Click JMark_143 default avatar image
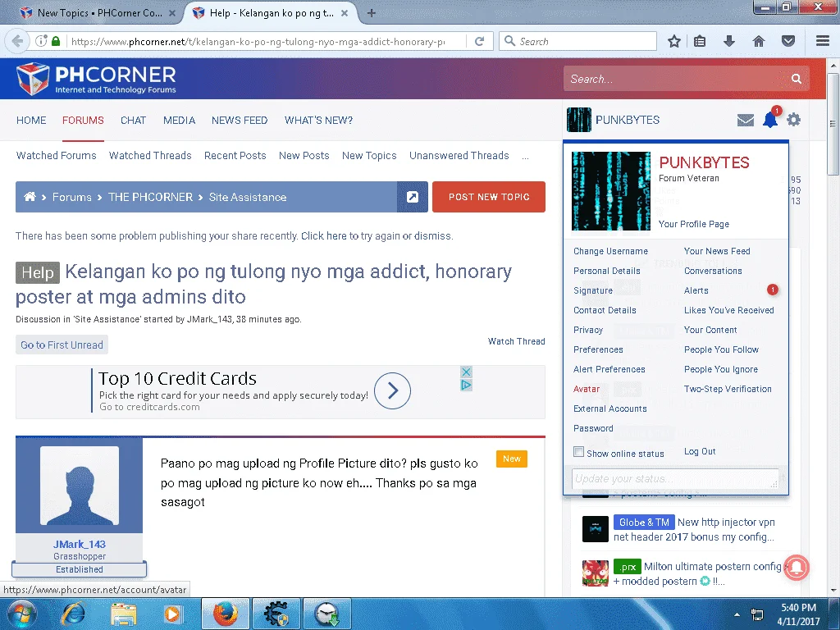This screenshot has height=630, width=840. point(80,486)
